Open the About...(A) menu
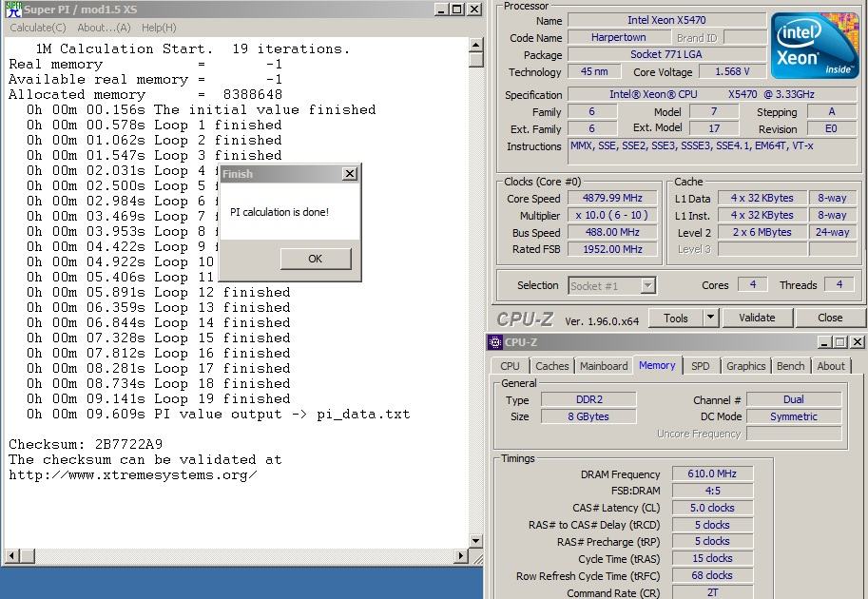This screenshot has height=599, width=868. (x=104, y=28)
